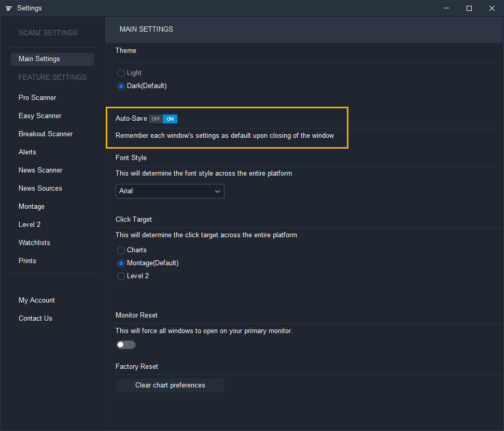504x431 pixels.
Task: Open the Font Style dropdown showing Arial
Action: pos(170,191)
